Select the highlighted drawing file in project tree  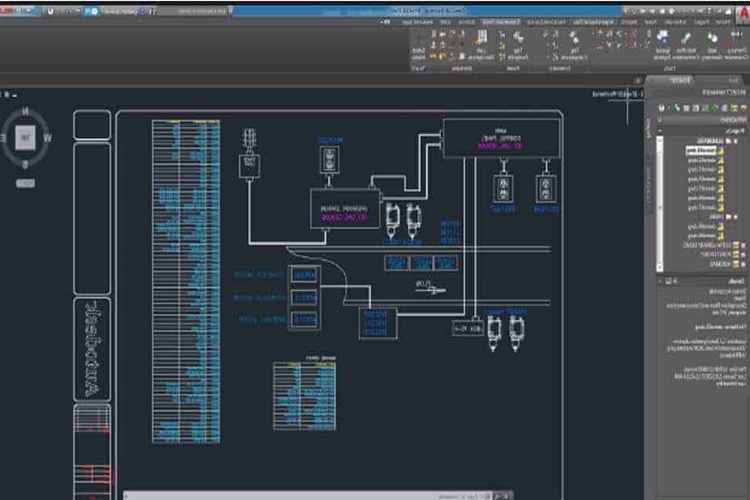701,151
